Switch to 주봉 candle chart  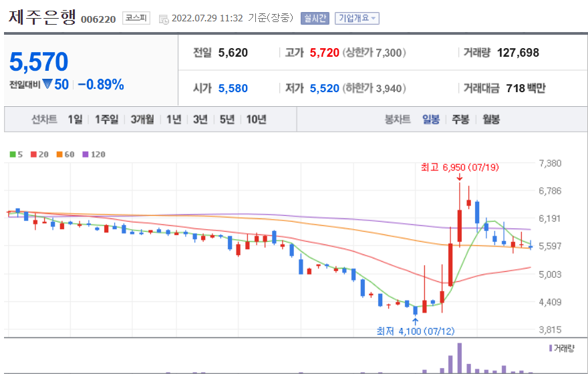coord(460,119)
